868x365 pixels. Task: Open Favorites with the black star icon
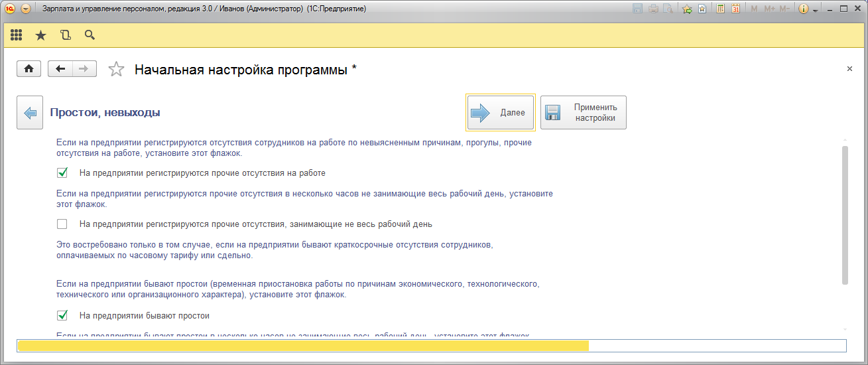click(x=40, y=35)
